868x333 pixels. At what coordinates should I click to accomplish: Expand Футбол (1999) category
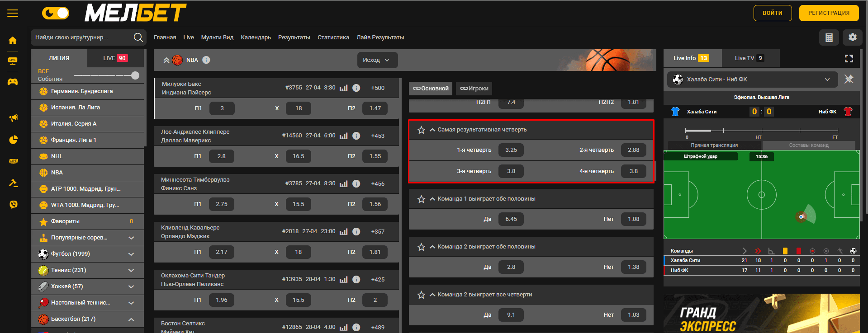[x=131, y=254]
